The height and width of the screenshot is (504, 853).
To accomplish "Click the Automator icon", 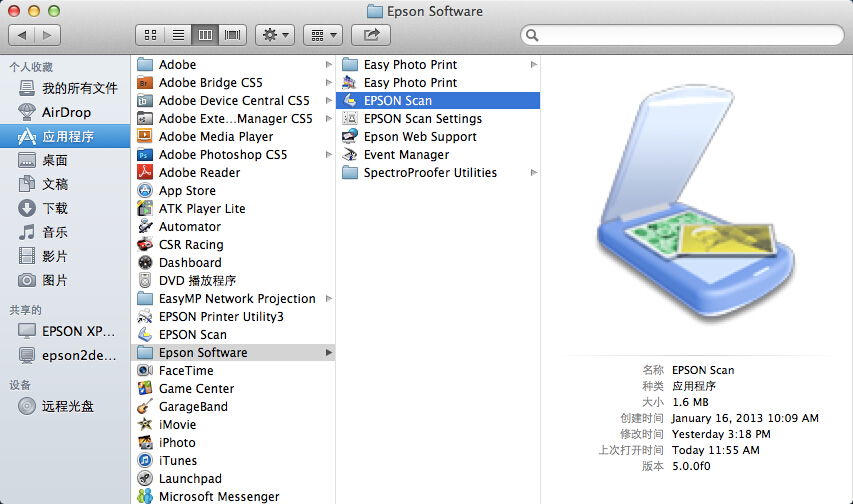I will tap(145, 226).
